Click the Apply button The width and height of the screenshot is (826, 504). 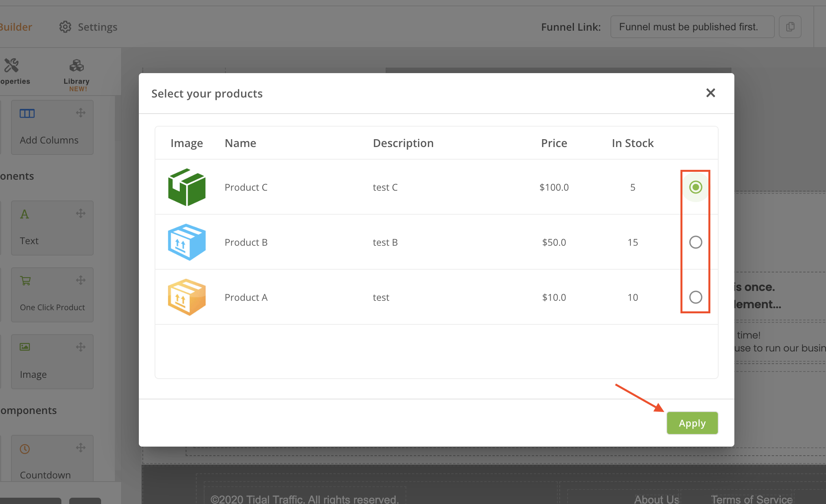point(692,423)
